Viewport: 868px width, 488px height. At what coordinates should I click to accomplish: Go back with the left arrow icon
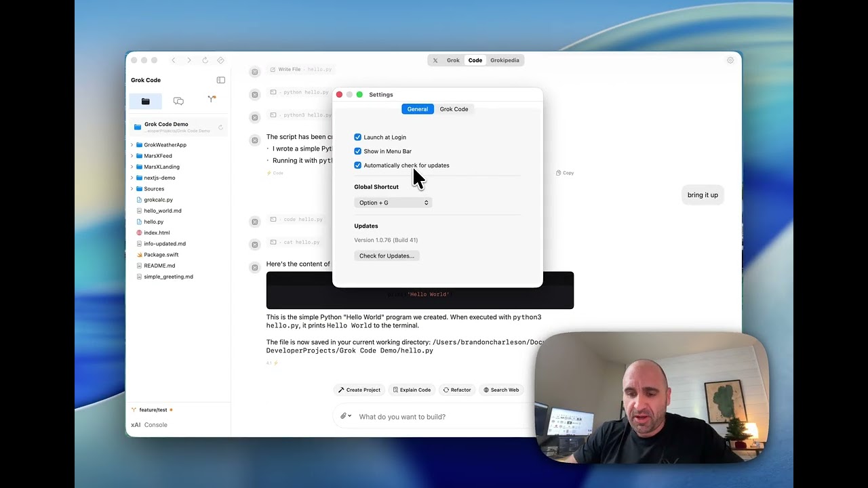[x=174, y=60]
